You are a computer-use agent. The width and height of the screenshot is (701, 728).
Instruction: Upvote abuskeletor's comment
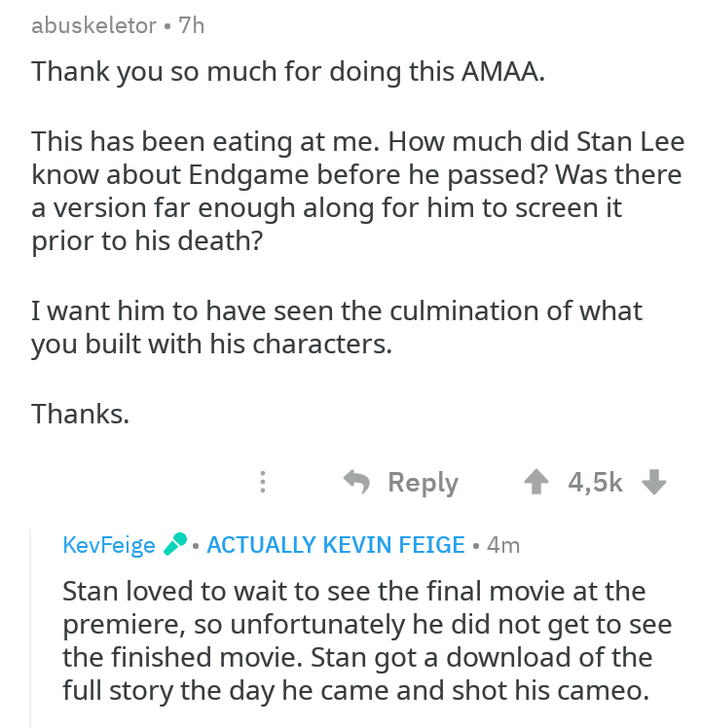click(x=535, y=482)
